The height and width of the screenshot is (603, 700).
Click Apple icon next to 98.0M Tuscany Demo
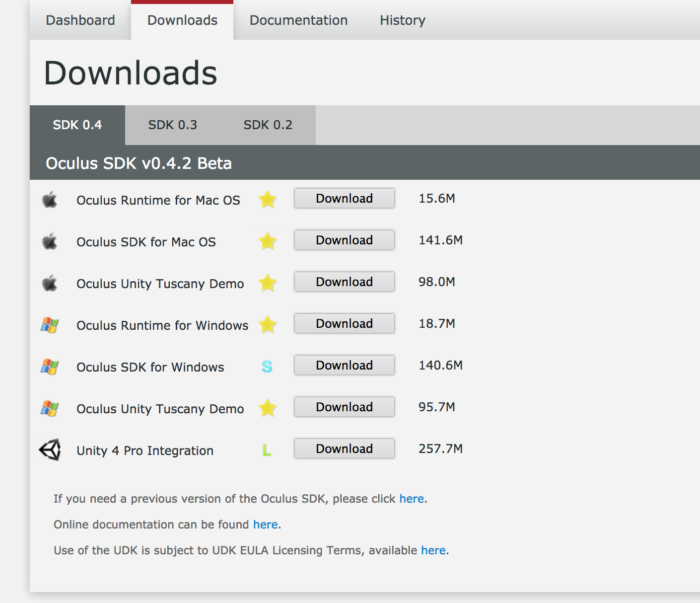50,283
